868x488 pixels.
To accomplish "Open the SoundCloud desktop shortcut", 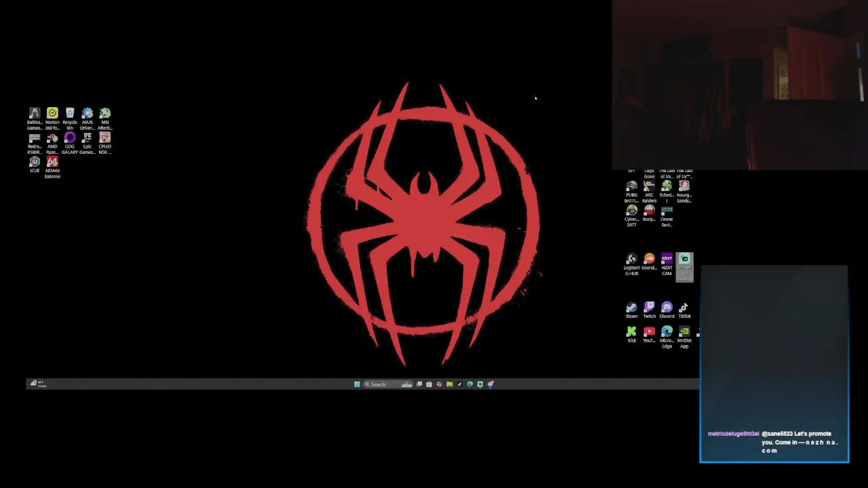I will 649,262.
